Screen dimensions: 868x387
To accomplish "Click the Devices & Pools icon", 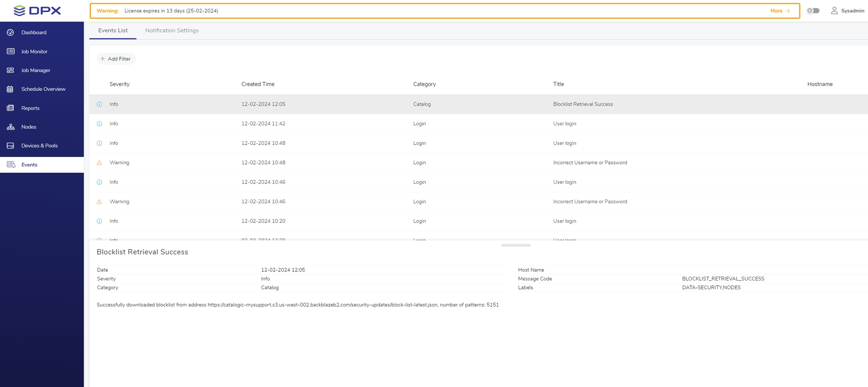I will [11, 146].
